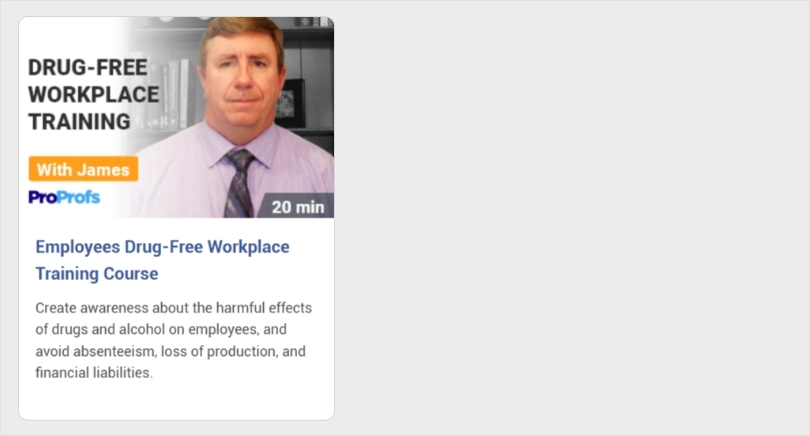Screen dimensions: 810x436
Task: Click the picture frame on the shelf
Action: (290, 103)
